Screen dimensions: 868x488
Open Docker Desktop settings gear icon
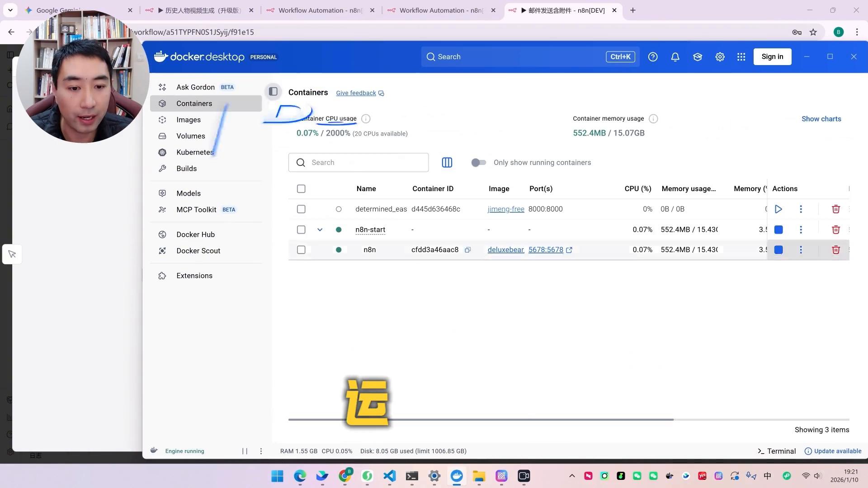point(720,57)
